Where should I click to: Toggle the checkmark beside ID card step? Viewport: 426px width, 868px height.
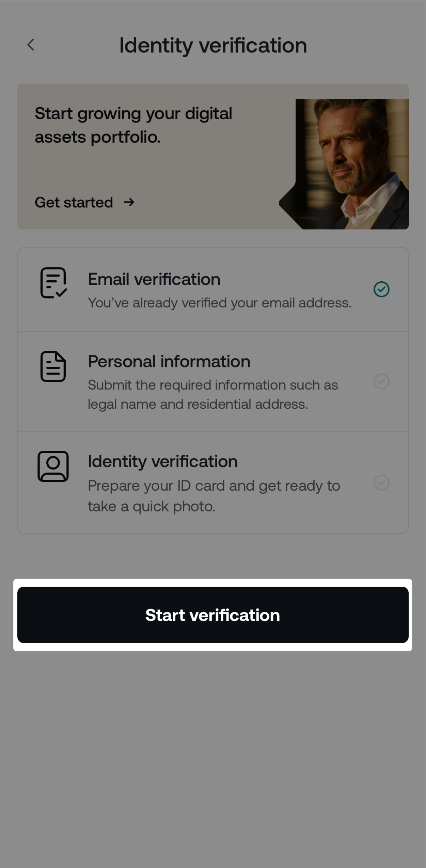pyautogui.click(x=381, y=483)
